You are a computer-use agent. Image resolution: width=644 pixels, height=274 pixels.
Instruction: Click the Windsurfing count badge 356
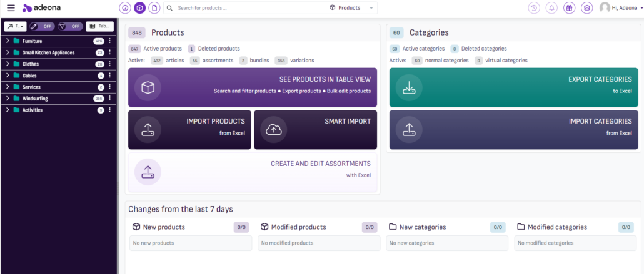pos(99,99)
